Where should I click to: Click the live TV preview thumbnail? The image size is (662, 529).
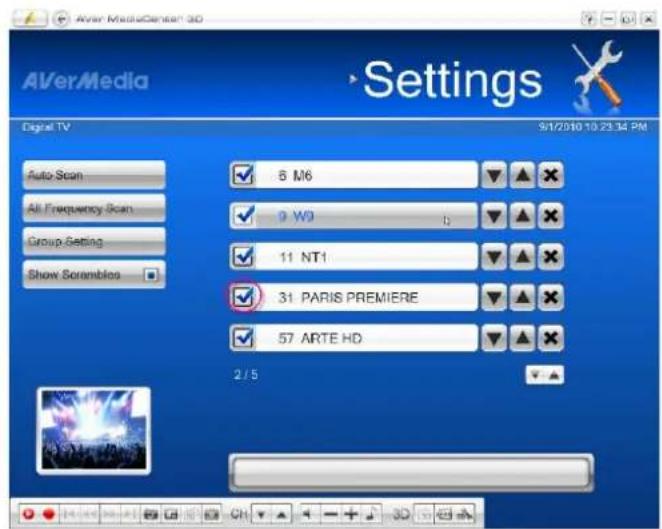point(94,430)
